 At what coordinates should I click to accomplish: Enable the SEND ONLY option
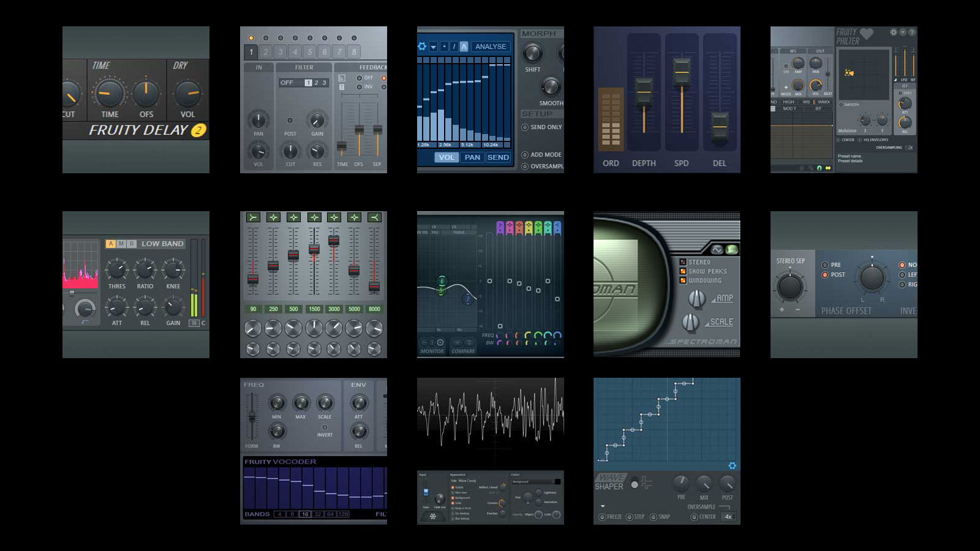525,127
